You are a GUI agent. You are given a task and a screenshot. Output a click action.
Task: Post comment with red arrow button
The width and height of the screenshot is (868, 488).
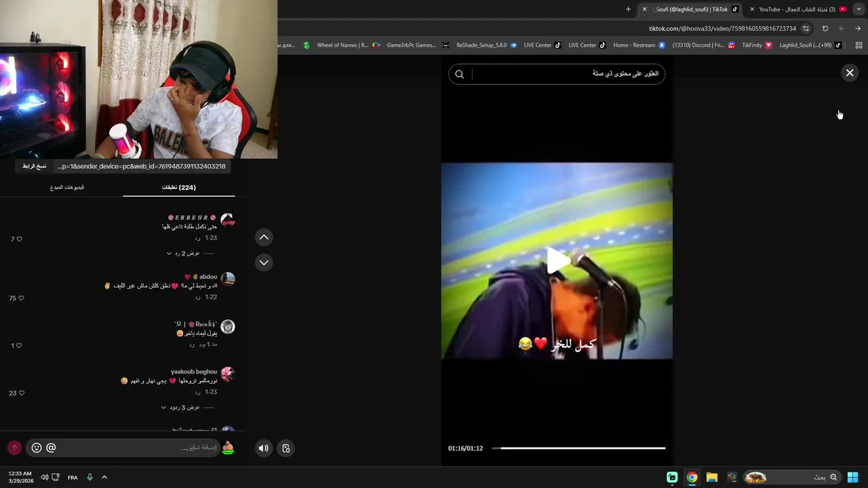tap(14, 448)
